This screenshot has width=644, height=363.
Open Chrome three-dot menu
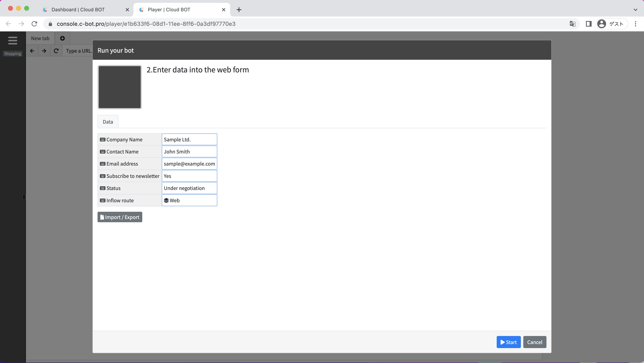(x=635, y=24)
